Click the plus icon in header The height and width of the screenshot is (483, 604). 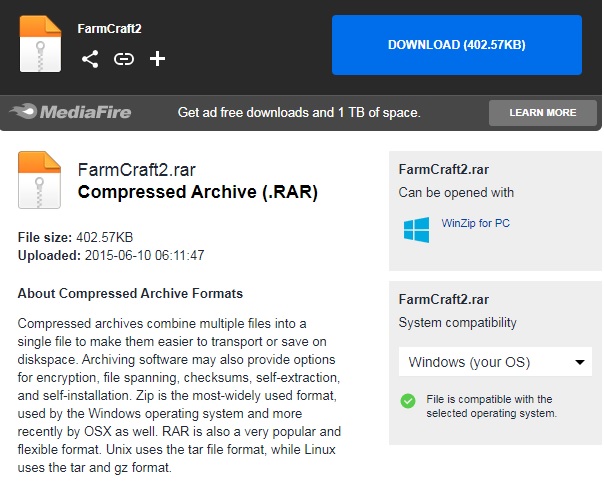coord(157,59)
